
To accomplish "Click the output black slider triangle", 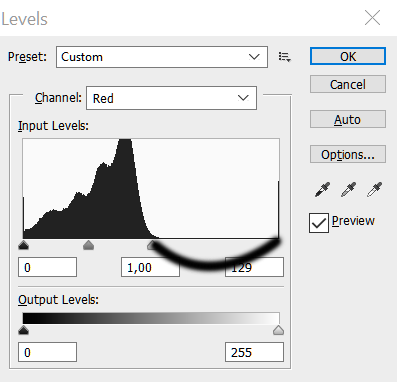I will pyautogui.click(x=23, y=330).
